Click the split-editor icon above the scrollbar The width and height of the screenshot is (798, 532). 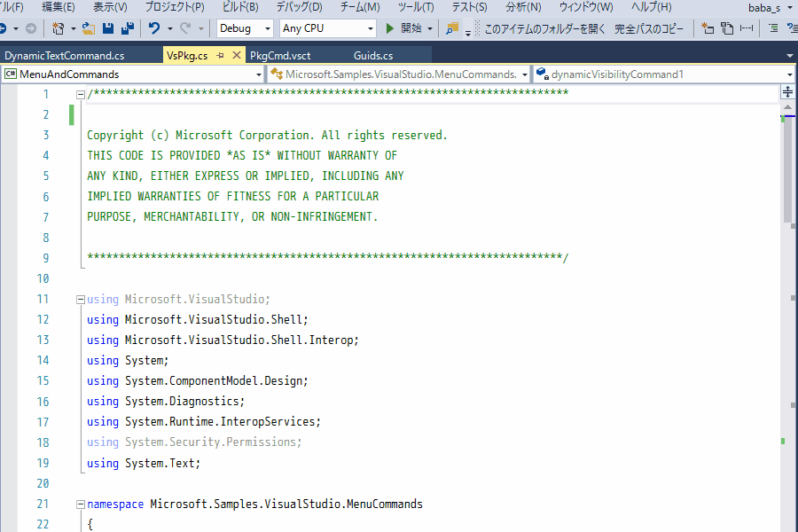[787, 92]
